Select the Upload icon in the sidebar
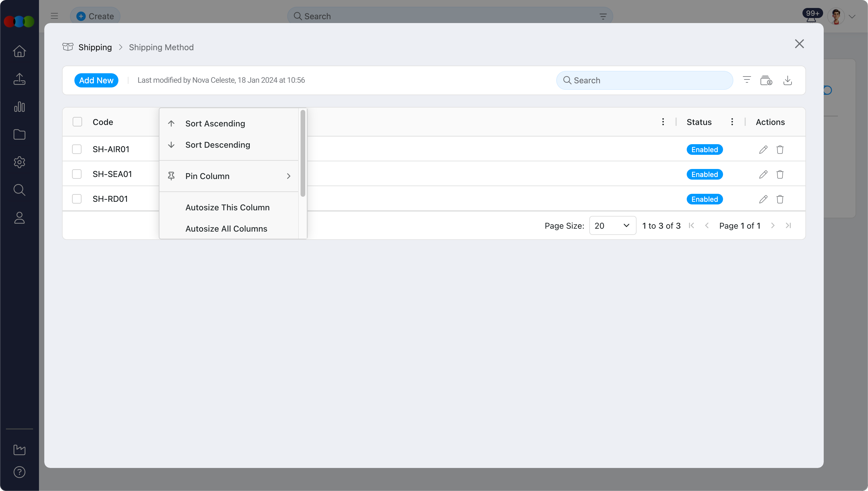 tap(19, 79)
